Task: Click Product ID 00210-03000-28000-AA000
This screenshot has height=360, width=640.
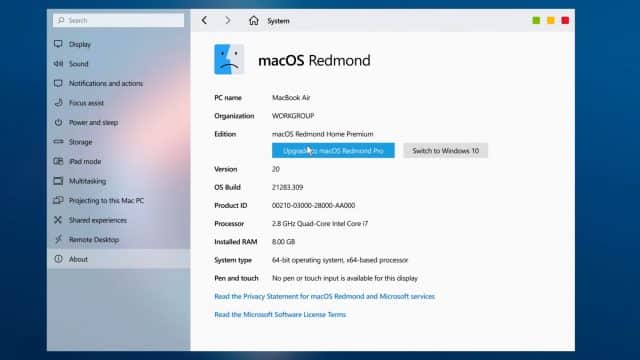Action: [313, 205]
